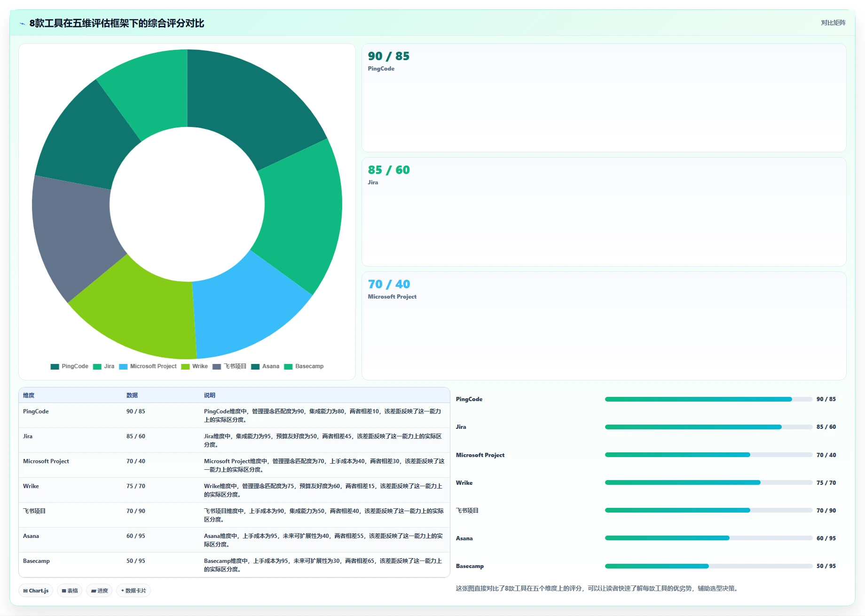Click the 75 / 70 value in table
865x616 pixels.
click(x=136, y=486)
